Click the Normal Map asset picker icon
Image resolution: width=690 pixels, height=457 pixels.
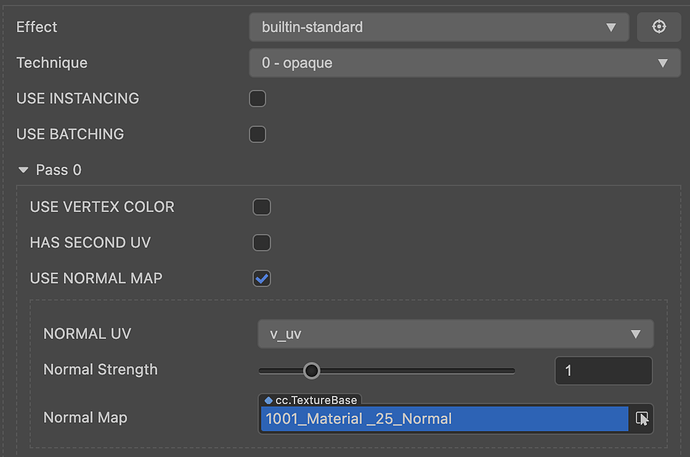(x=642, y=418)
